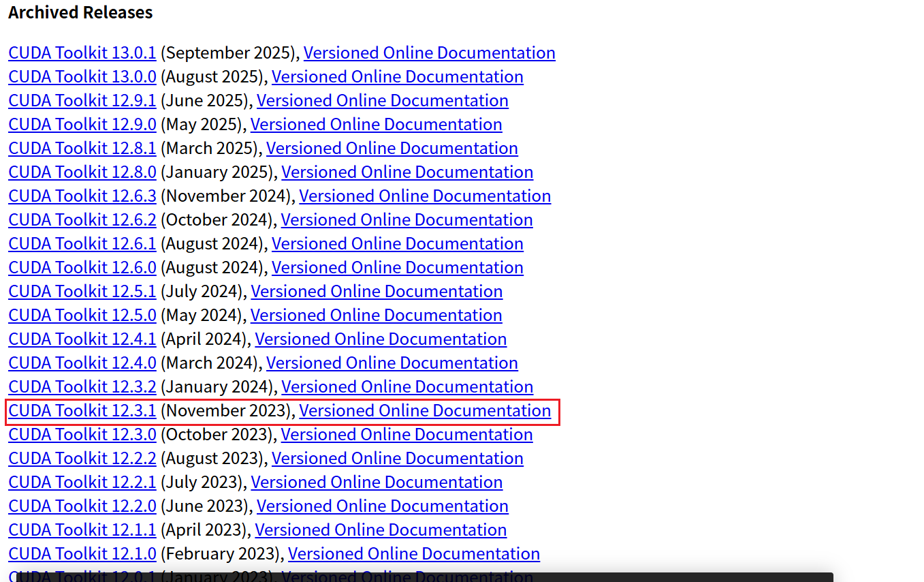This screenshot has height=582, width=924.
Task: Open the CUDA Toolkit 12.3.2 link
Action: point(82,386)
